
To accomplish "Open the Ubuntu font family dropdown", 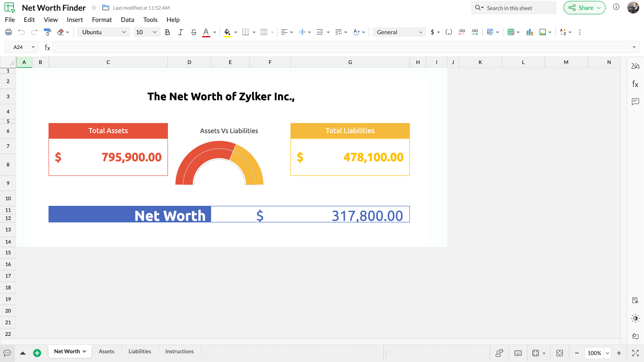I will 103,32.
